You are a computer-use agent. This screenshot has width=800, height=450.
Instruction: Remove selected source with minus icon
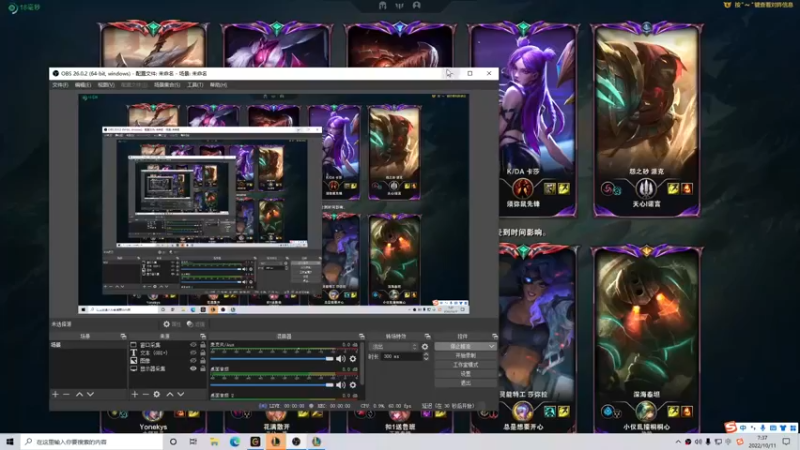click(x=146, y=394)
